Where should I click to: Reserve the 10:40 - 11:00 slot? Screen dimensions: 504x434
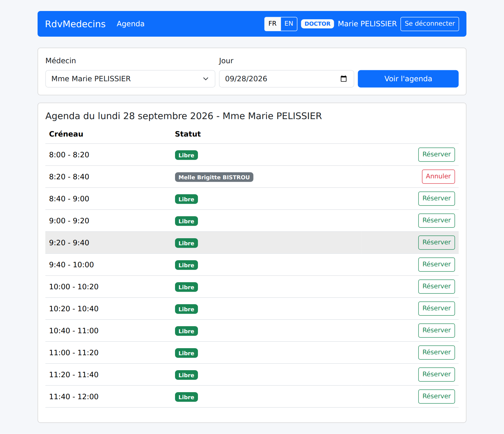[436, 330]
